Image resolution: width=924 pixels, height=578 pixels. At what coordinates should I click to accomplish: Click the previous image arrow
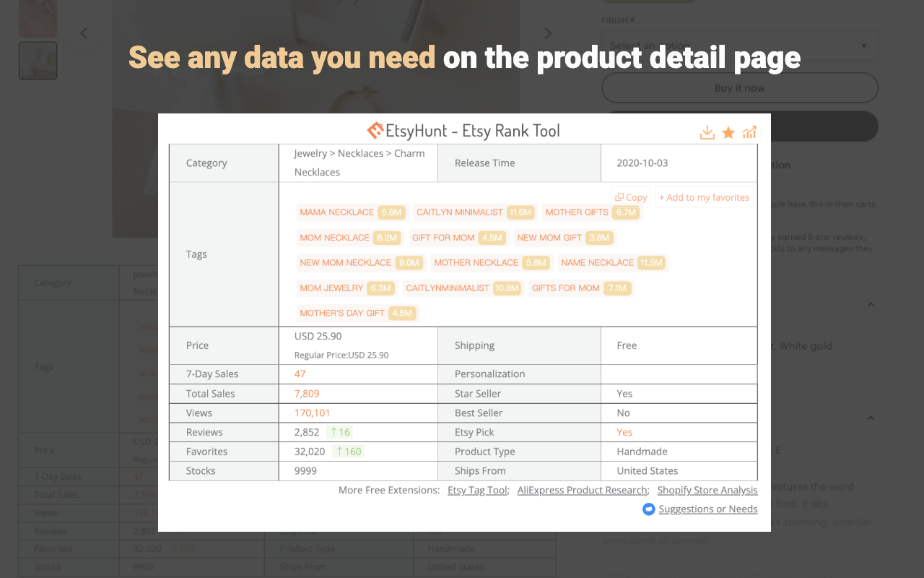click(84, 33)
